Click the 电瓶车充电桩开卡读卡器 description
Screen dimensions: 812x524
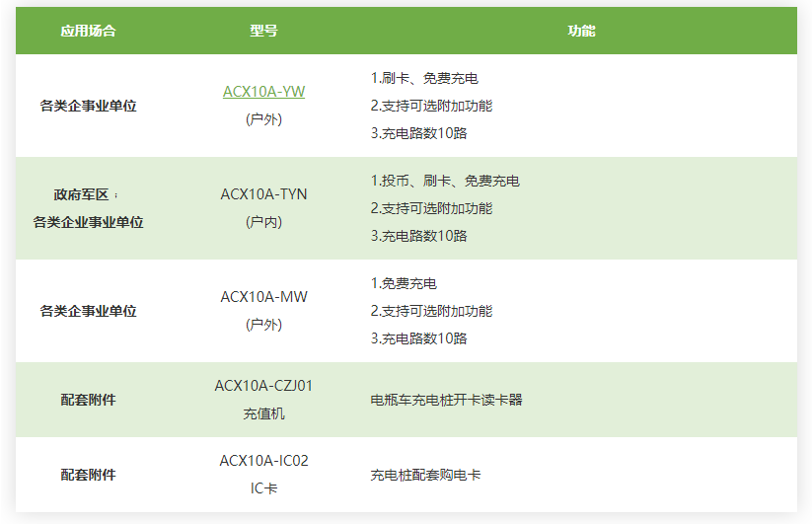tap(446, 400)
